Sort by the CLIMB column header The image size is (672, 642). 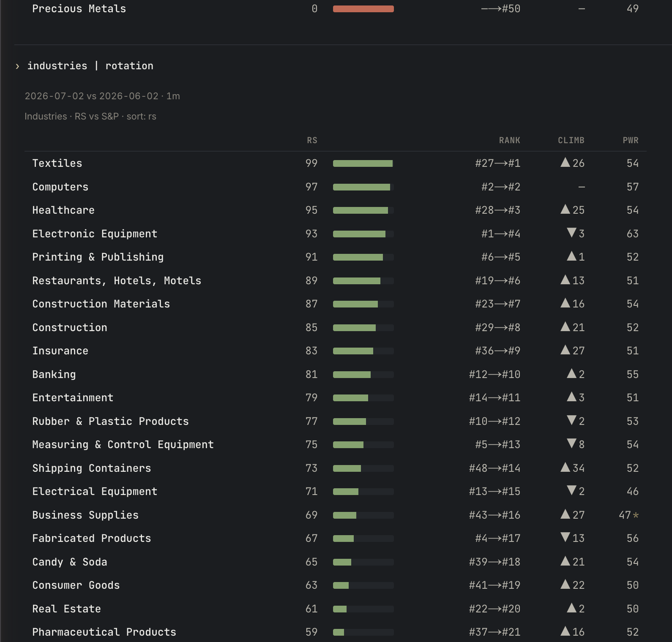571,140
